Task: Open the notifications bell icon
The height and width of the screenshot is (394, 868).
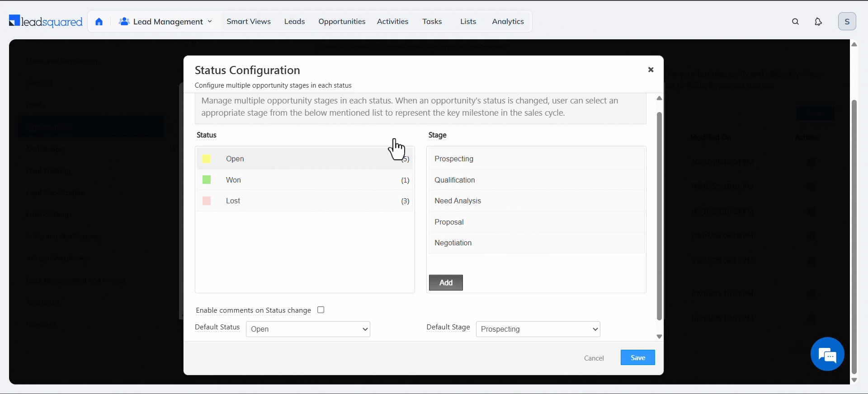Action: pos(818,22)
